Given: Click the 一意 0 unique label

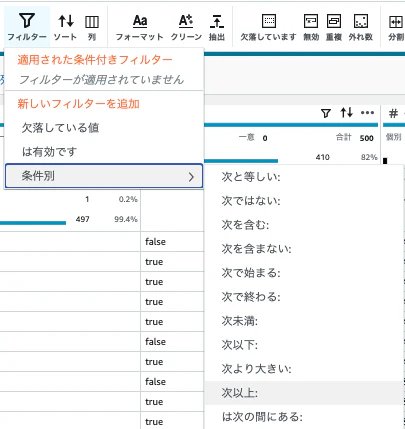Looking at the screenshot, I should [x=253, y=138].
